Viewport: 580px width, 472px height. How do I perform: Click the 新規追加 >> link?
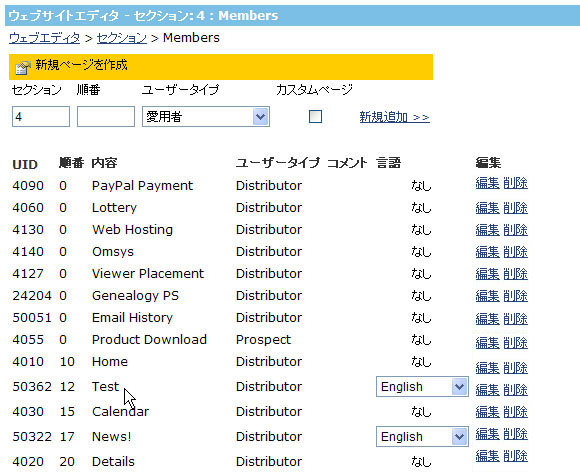394,117
